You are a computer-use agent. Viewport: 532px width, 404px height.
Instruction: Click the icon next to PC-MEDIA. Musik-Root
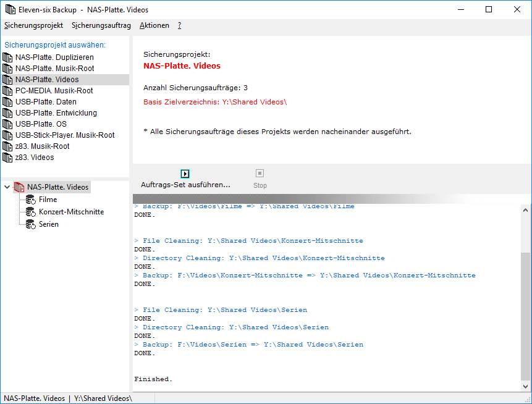tap(8, 91)
